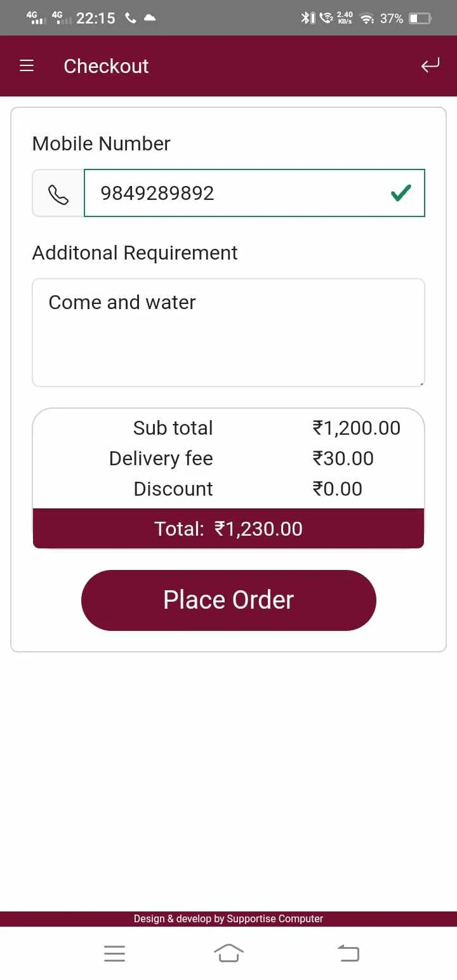This screenshot has width=457, height=980.
Task: Tap the battery icon in status bar
Action: click(x=420, y=18)
